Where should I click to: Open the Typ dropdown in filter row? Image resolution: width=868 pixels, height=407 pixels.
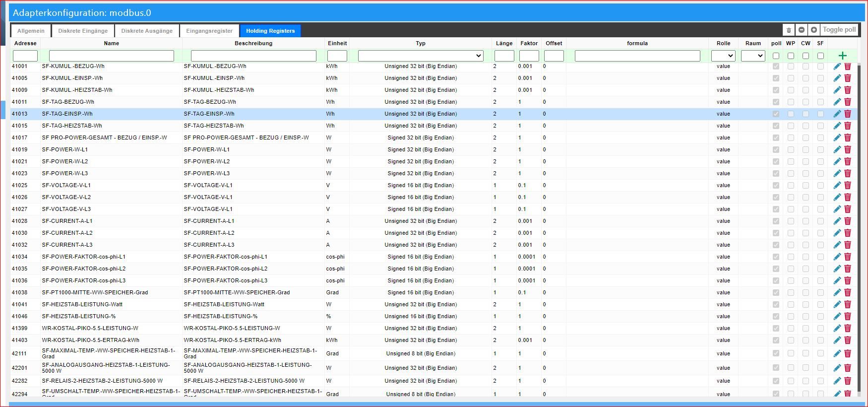pyautogui.click(x=421, y=56)
